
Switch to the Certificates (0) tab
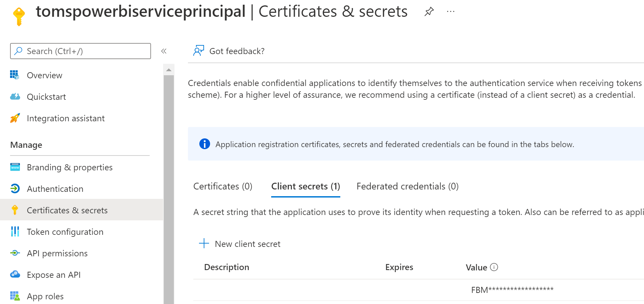(x=222, y=186)
